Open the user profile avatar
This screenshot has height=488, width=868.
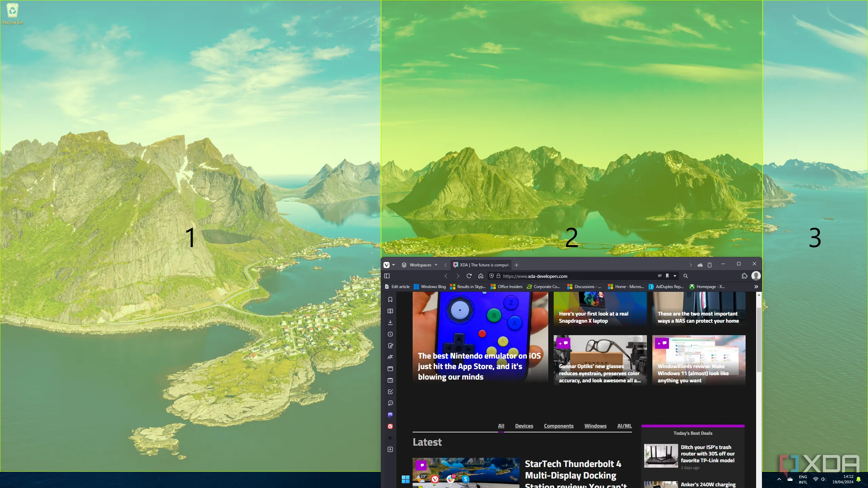pos(756,276)
